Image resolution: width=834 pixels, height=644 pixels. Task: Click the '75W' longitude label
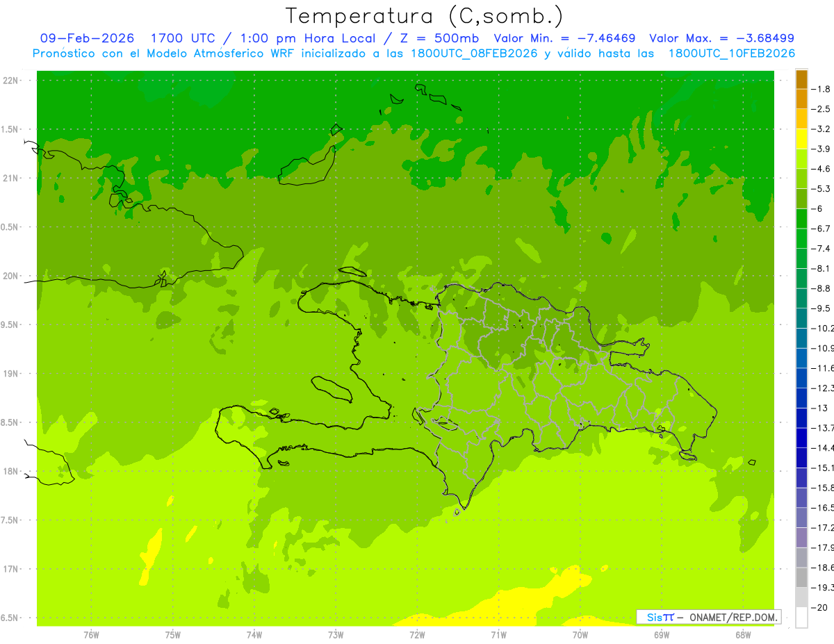tap(173, 635)
